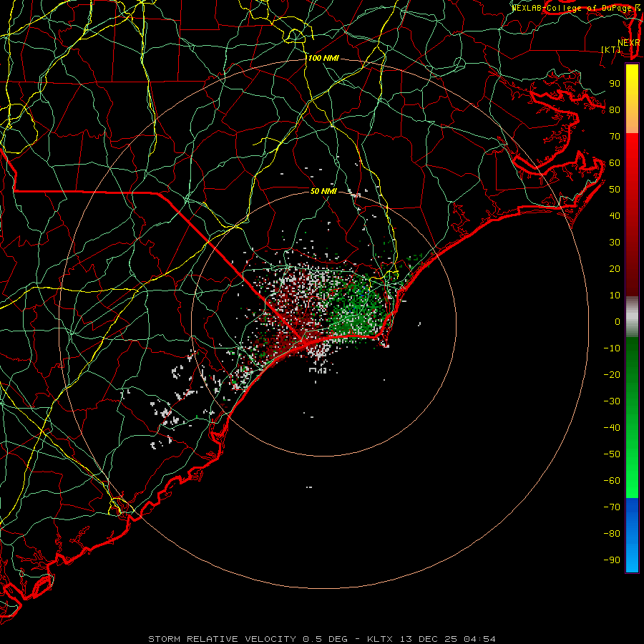Viewport: 644px width, 644px height.
Task: Click the color scale value 70
Action: pos(615,137)
